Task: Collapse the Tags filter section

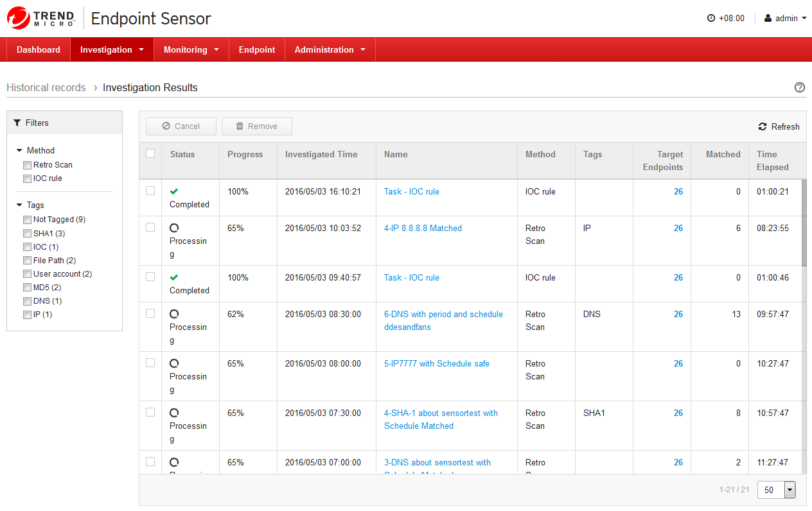Action: 20,205
